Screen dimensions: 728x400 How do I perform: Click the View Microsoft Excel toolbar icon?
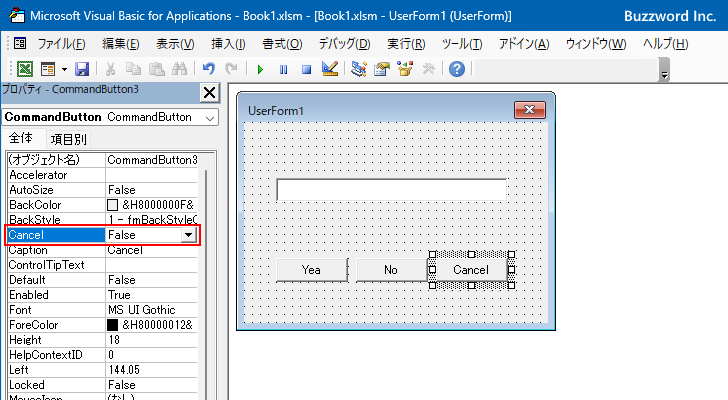pyautogui.click(x=25, y=69)
